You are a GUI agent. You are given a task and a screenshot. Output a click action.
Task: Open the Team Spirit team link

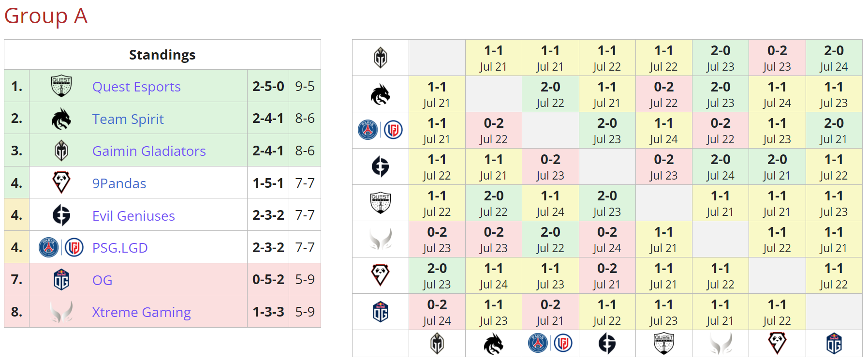coord(128,119)
